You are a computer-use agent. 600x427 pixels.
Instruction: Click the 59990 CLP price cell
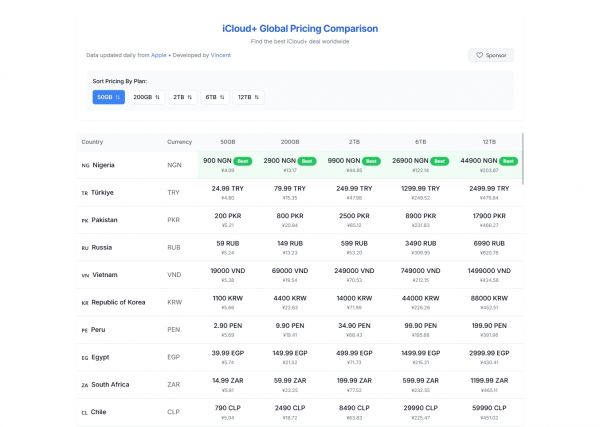pyautogui.click(x=489, y=412)
